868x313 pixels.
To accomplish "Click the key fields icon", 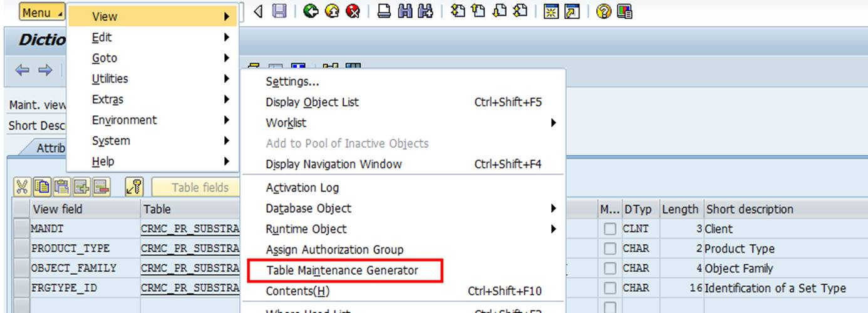I will pyautogui.click(x=134, y=187).
